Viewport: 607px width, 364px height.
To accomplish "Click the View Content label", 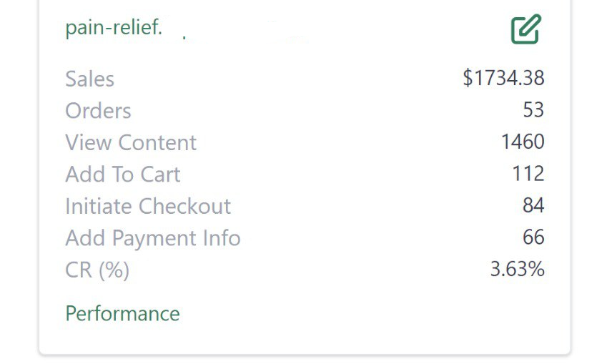I will 130,142.
